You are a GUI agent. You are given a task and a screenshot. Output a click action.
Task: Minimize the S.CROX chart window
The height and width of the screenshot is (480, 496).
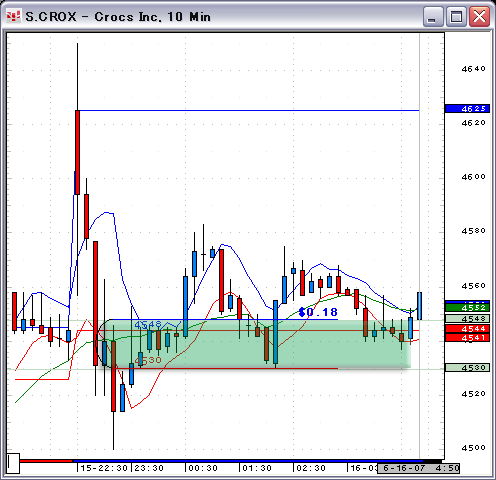[x=432, y=16]
